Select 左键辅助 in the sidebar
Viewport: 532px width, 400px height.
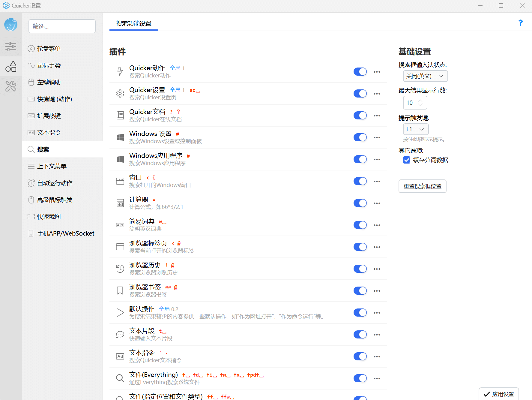pos(62,82)
